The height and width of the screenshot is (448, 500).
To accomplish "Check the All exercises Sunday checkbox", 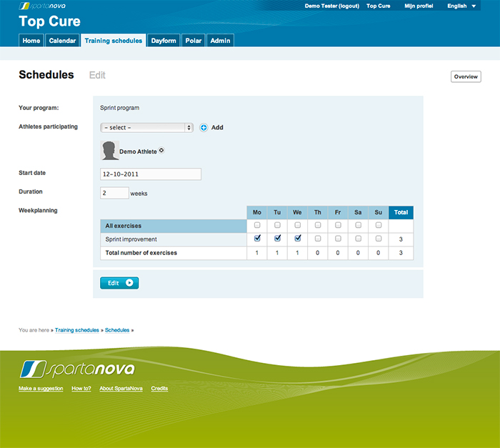I will (379, 225).
